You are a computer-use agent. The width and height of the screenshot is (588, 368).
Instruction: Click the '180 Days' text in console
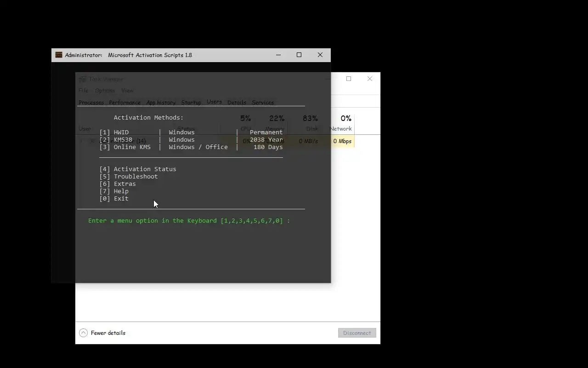point(268,147)
